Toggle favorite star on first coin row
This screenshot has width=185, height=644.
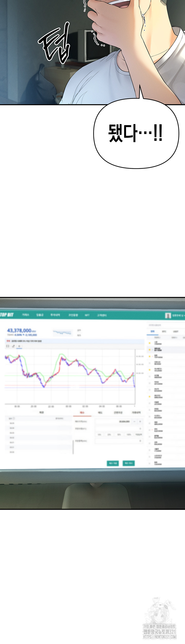[x=149, y=343]
